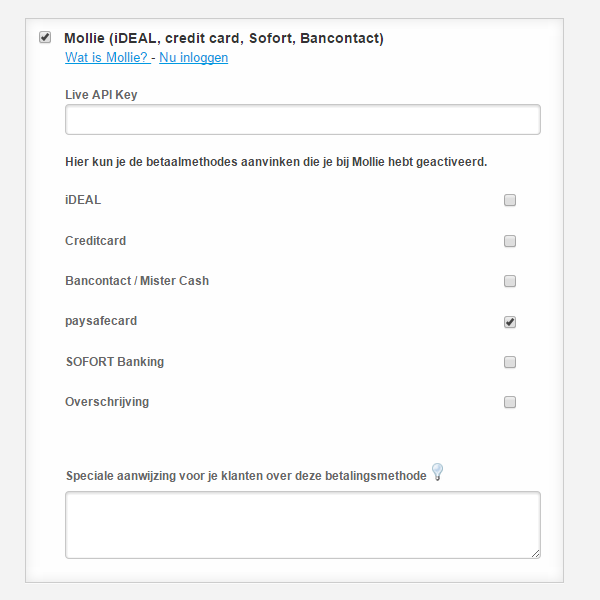The height and width of the screenshot is (600, 600).
Task: Click the iDEAL label text
Action: click(83, 200)
